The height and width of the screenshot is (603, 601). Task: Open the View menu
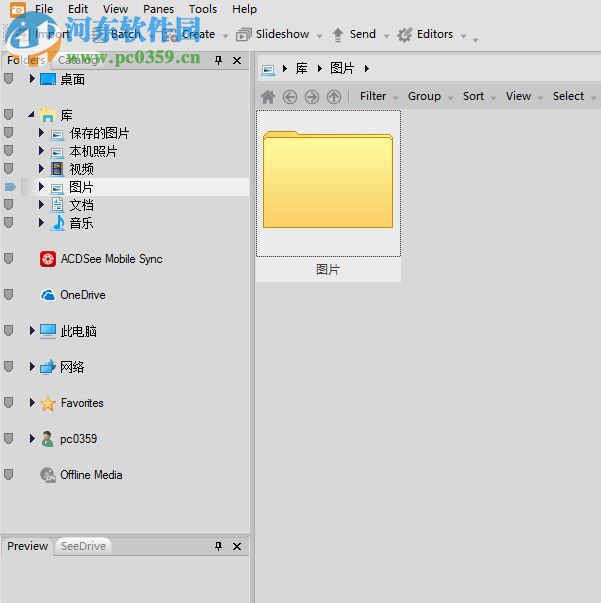pyautogui.click(x=115, y=9)
